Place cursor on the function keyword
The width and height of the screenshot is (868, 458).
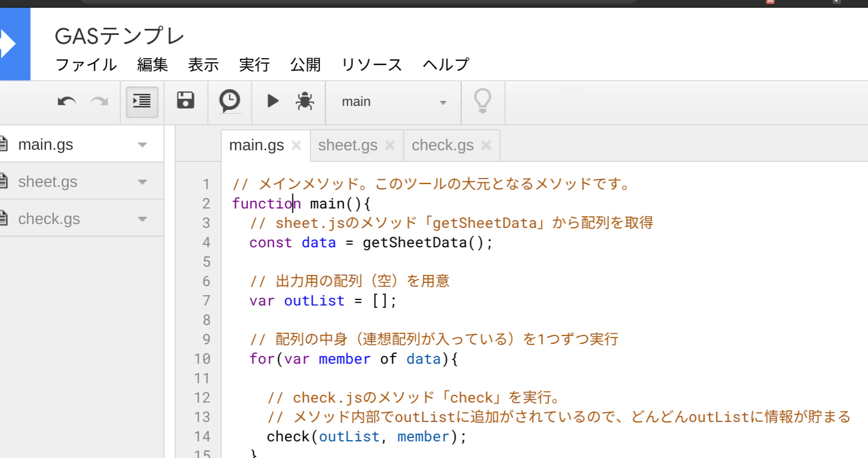266,203
